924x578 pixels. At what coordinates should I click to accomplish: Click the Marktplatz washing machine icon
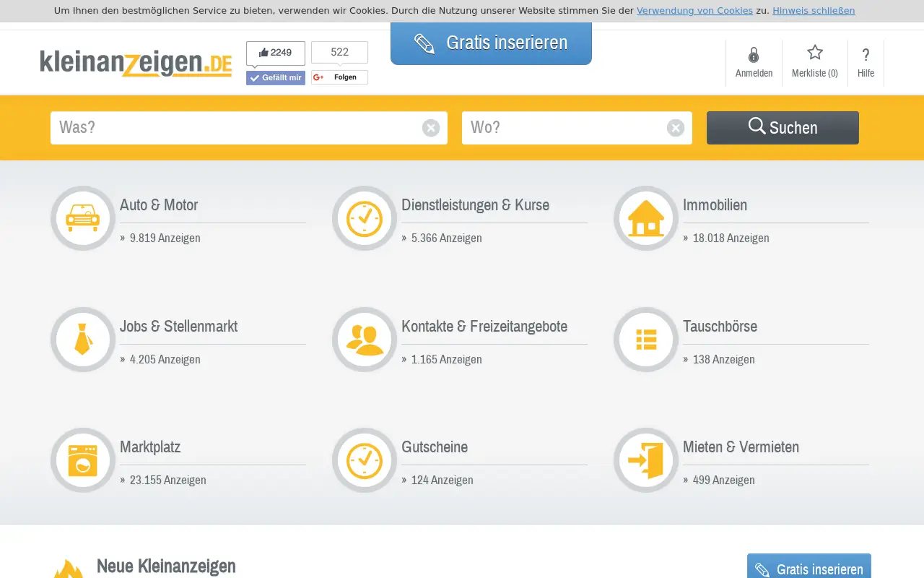(83, 460)
